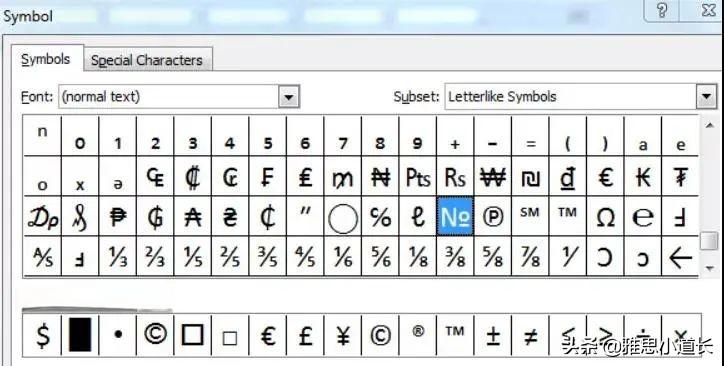Pick the drachma ₯ symbol
Screen dimensions: 724x366
click(x=42, y=216)
